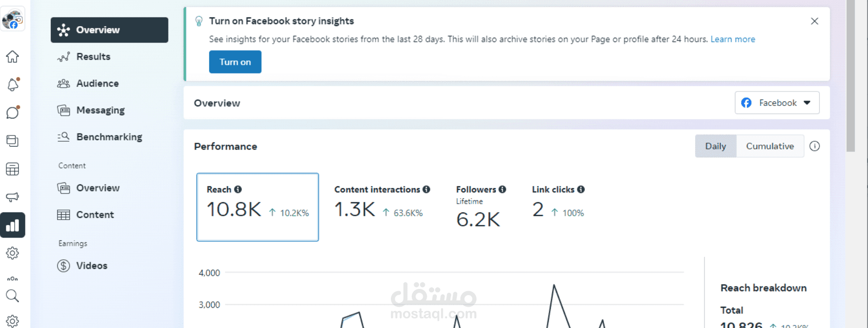Click the vertical page scrollbar
The height and width of the screenshot is (328, 868).
point(851,76)
